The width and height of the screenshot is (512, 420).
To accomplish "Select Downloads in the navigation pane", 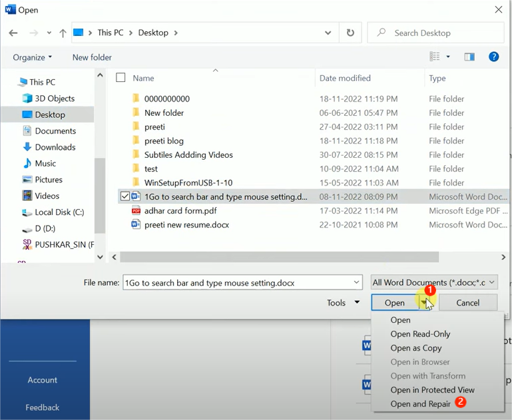I will 55,147.
